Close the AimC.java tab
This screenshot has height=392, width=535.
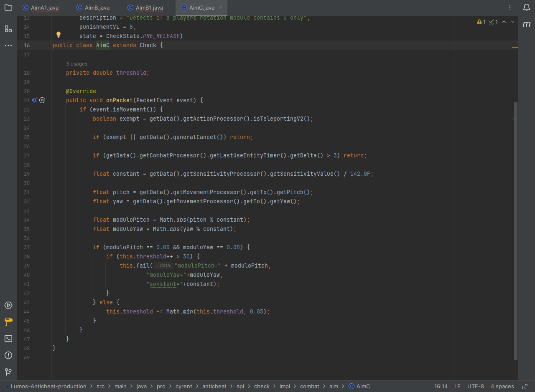[x=221, y=8]
